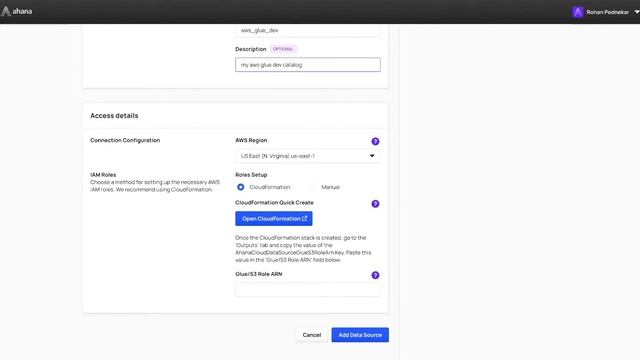Click the Description text field
This screenshot has width=640, height=360.
pos(308,64)
